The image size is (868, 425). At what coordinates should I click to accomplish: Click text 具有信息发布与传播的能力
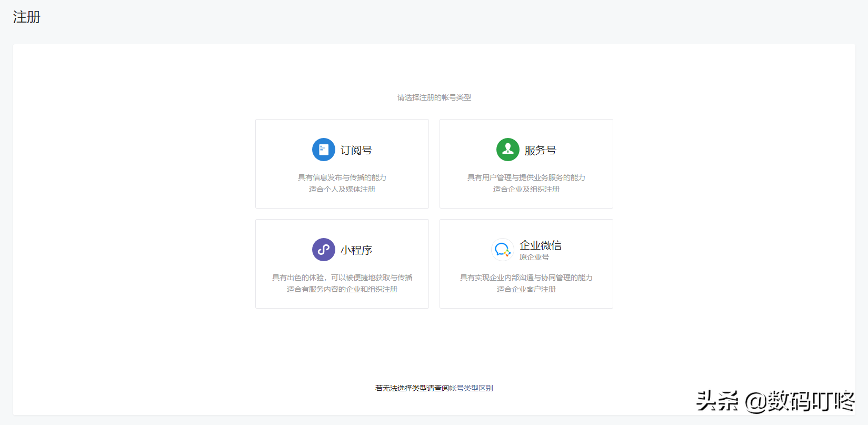(x=342, y=177)
